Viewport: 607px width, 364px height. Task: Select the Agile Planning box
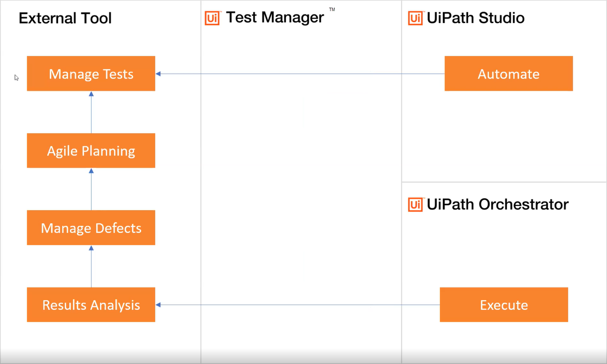[91, 150]
